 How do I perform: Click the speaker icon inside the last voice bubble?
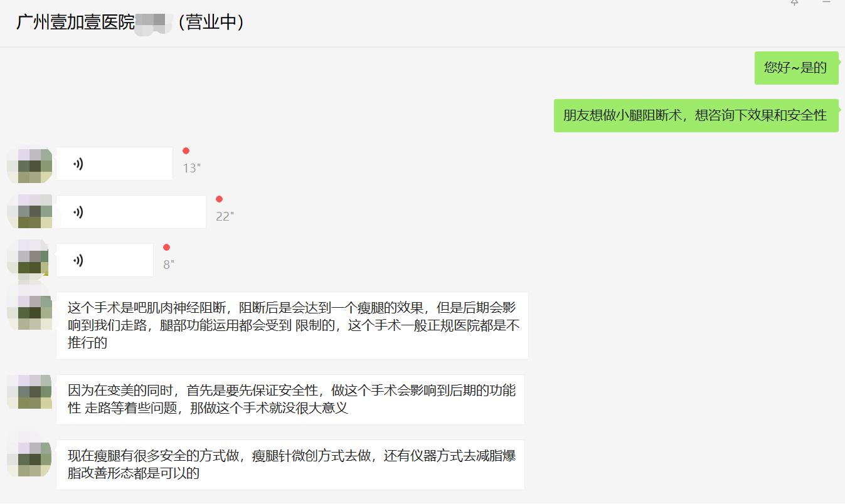click(77, 260)
